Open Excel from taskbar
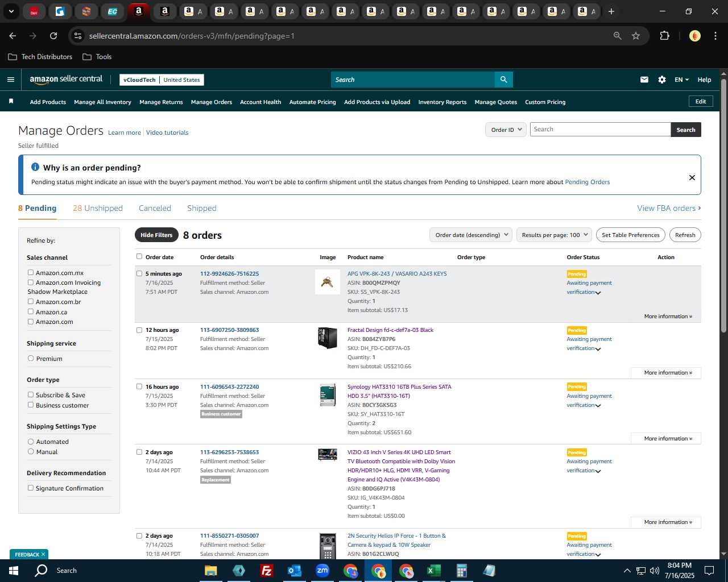 [x=433, y=571]
